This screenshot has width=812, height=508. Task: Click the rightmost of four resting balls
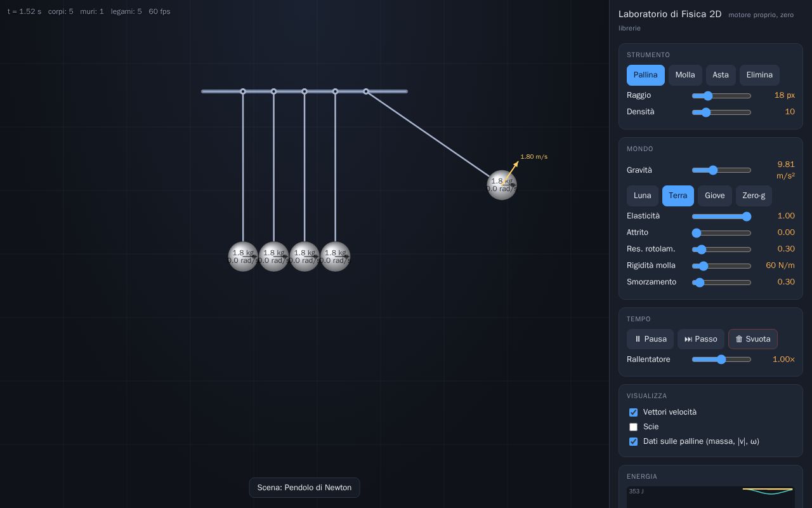pyautogui.click(x=335, y=257)
